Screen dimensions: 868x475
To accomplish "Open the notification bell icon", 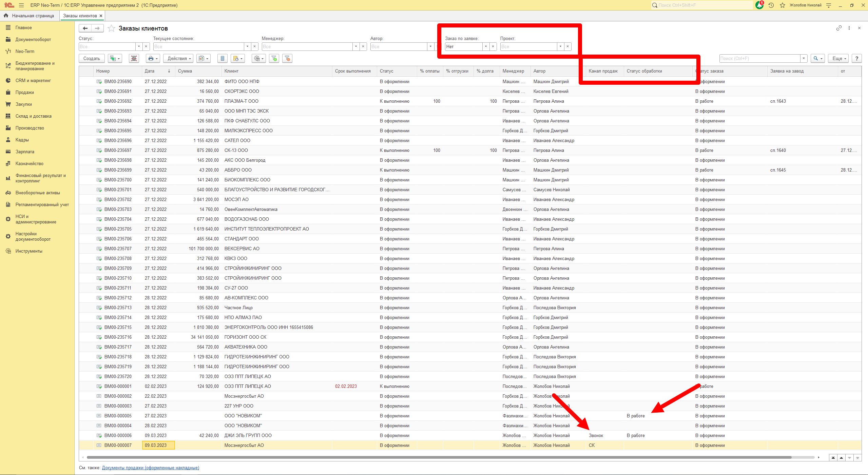I will [759, 5].
